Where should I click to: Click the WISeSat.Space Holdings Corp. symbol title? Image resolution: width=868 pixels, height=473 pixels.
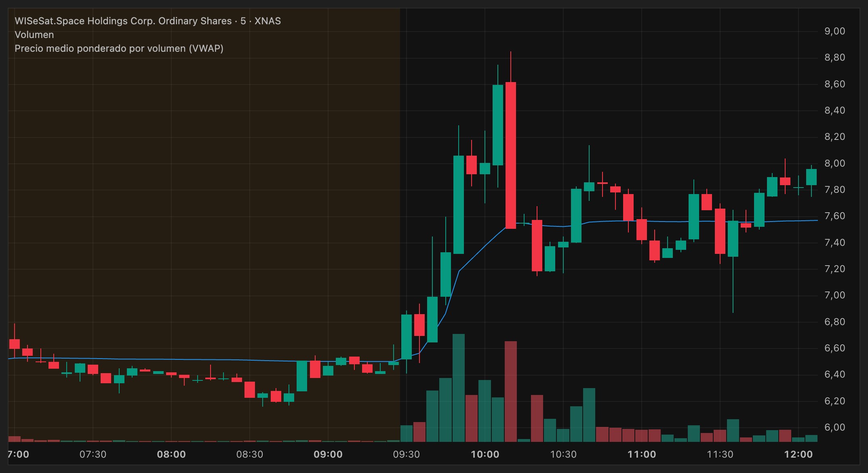[x=147, y=21]
